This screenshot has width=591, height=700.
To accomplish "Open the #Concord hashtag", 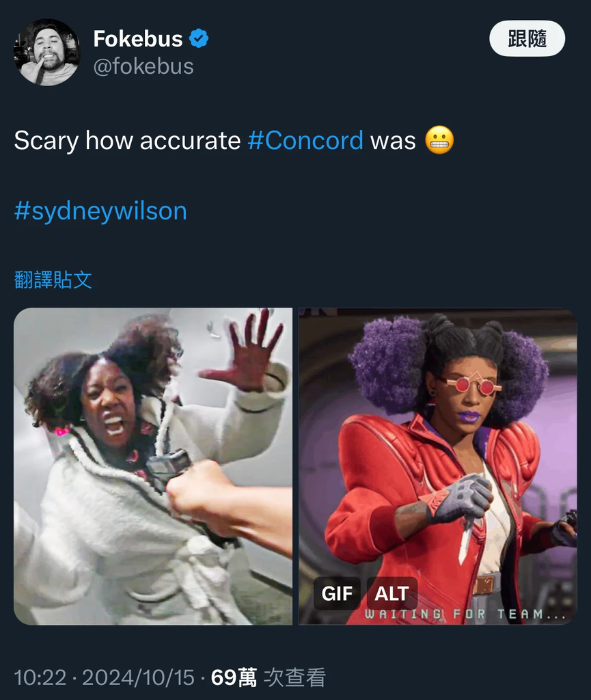I will 305,140.
